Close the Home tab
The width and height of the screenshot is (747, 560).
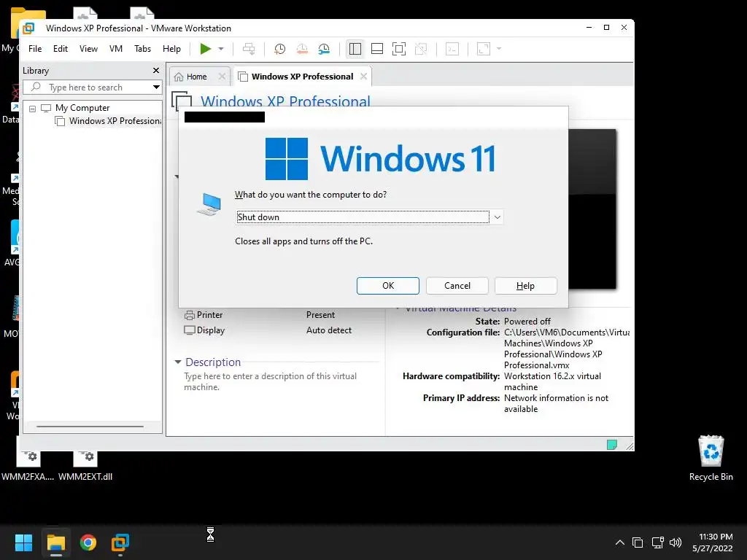222,76
